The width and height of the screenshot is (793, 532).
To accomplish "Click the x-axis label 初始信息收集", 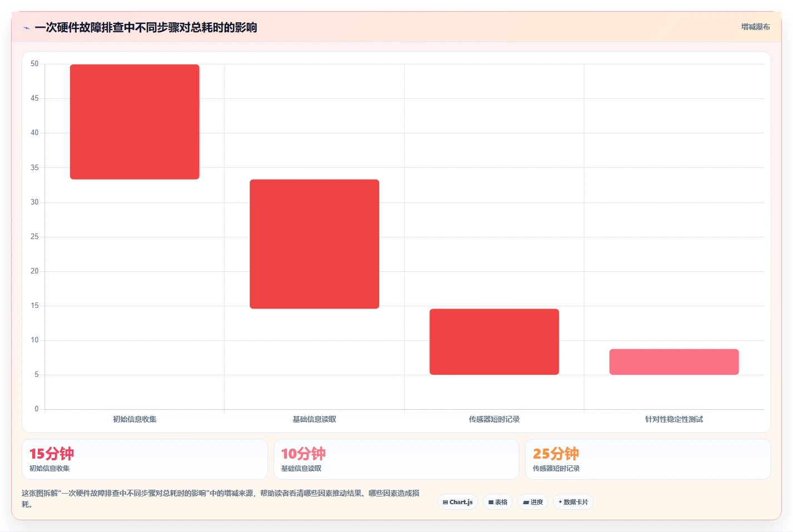I will point(135,419).
